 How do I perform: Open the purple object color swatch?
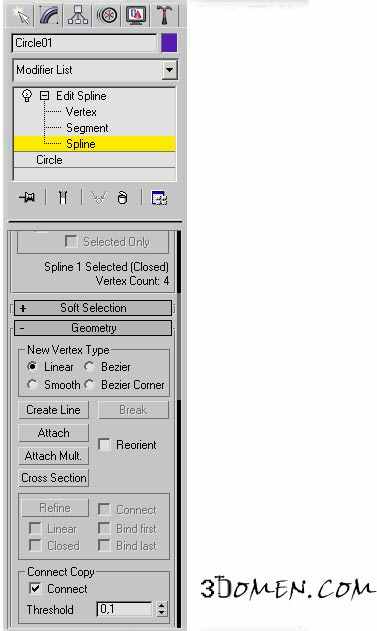pos(169,43)
